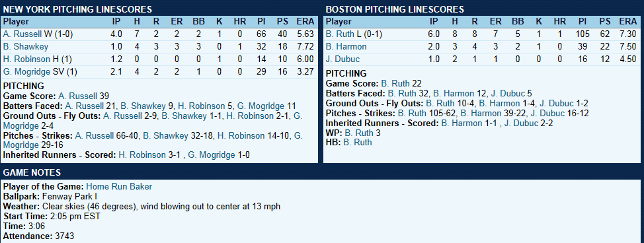Open A. Russell link next to Game Score 39
644x243 pixels.
(x=78, y=96)
